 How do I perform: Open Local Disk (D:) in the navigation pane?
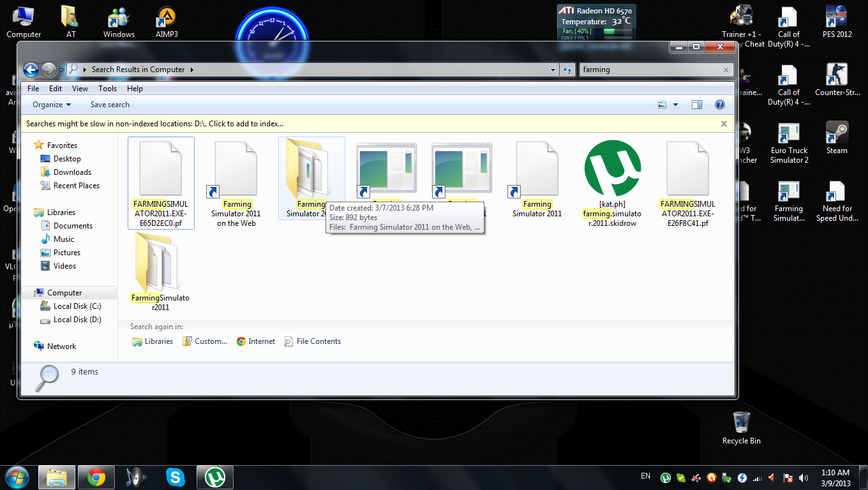[77, 320]
